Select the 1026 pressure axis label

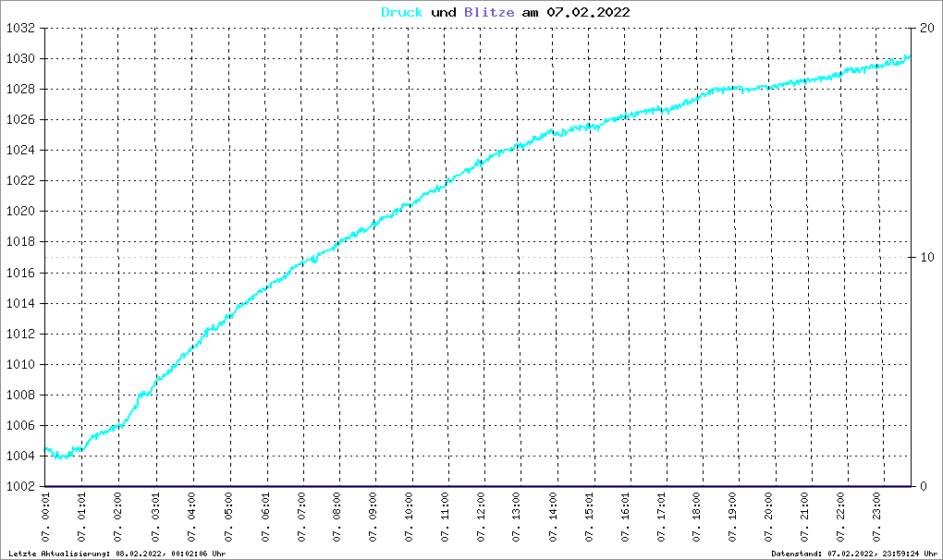point(20,120)
